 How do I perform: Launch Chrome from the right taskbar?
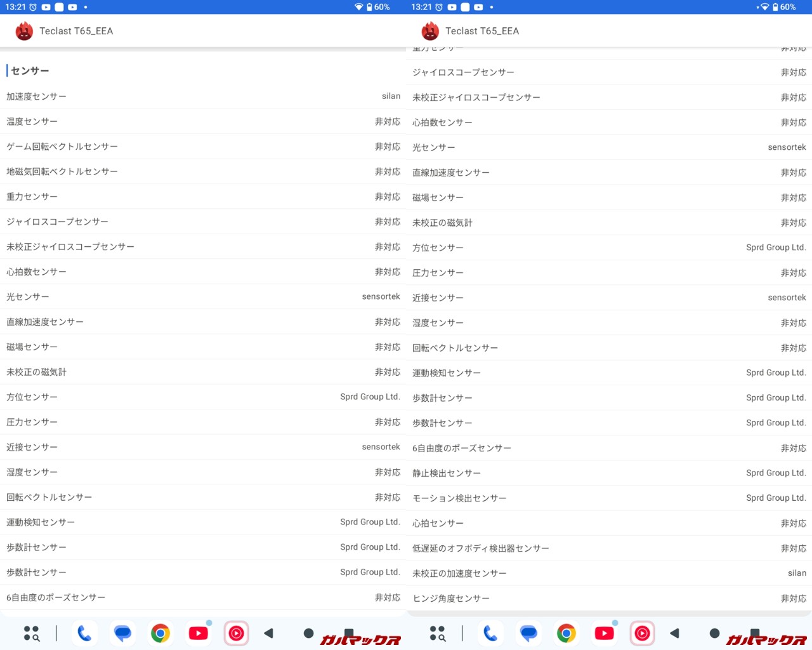(566, 633)
